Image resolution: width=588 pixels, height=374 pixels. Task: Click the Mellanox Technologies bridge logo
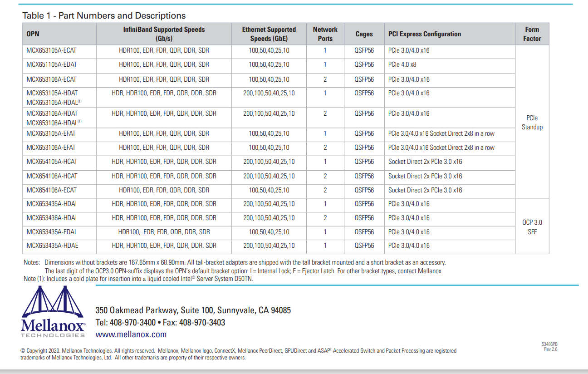pos(53,312)
